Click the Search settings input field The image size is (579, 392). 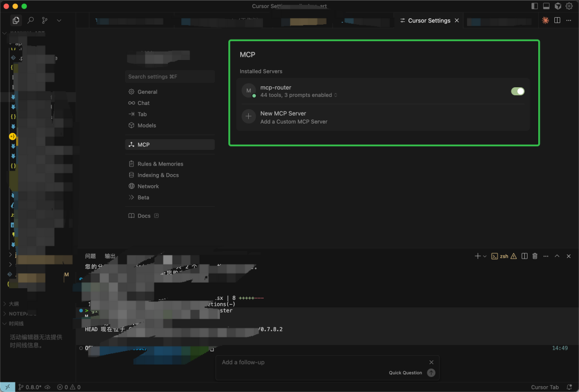[x=169, y=77]
